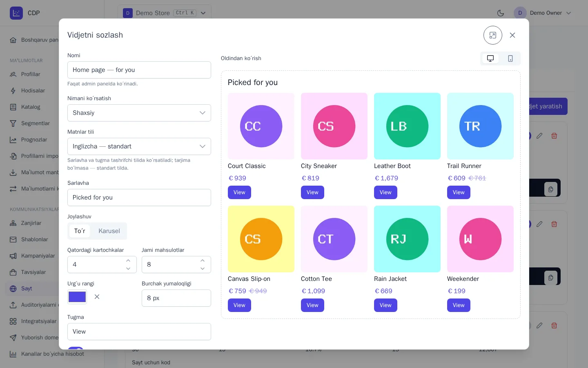Toggle the switch below Tugma field
588x368 pixels.
76,348
